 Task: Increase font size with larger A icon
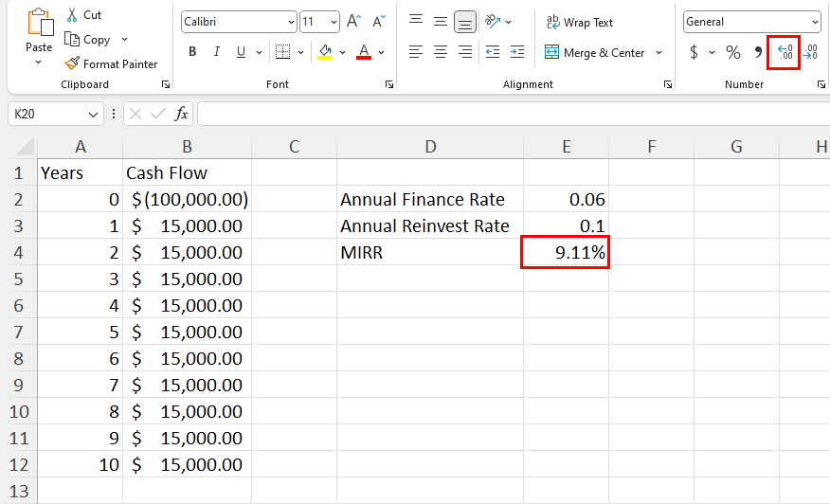pyautogui.click(x=353, y=22)
